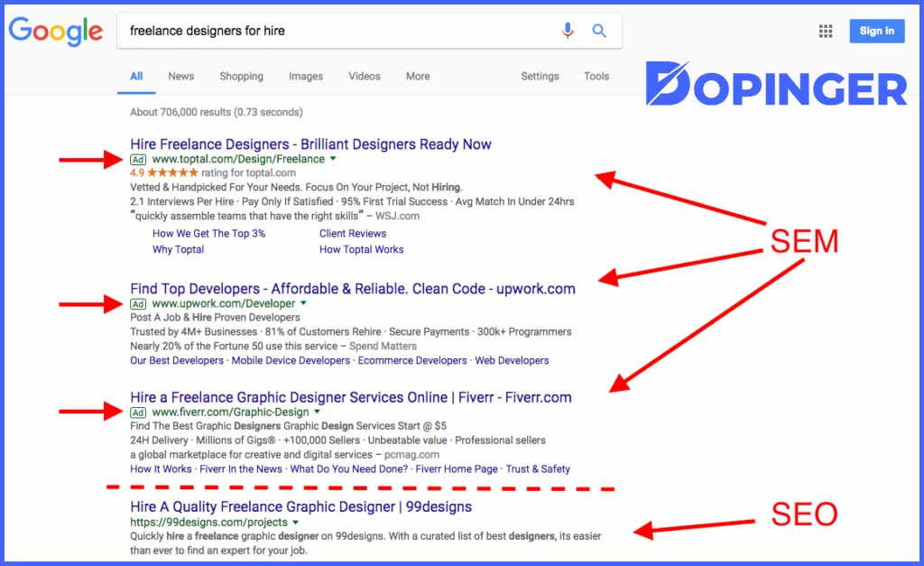Screen dimensions: 924x566
Task: Expand the dropdown arrow after fiverr.com/Graphic-Design URL
Action: point(317,412)
